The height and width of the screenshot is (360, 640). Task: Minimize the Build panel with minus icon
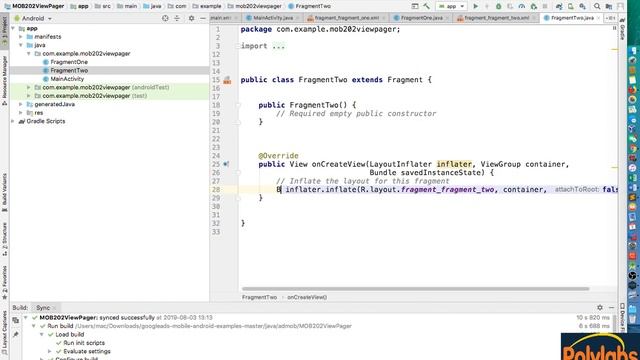611,307
